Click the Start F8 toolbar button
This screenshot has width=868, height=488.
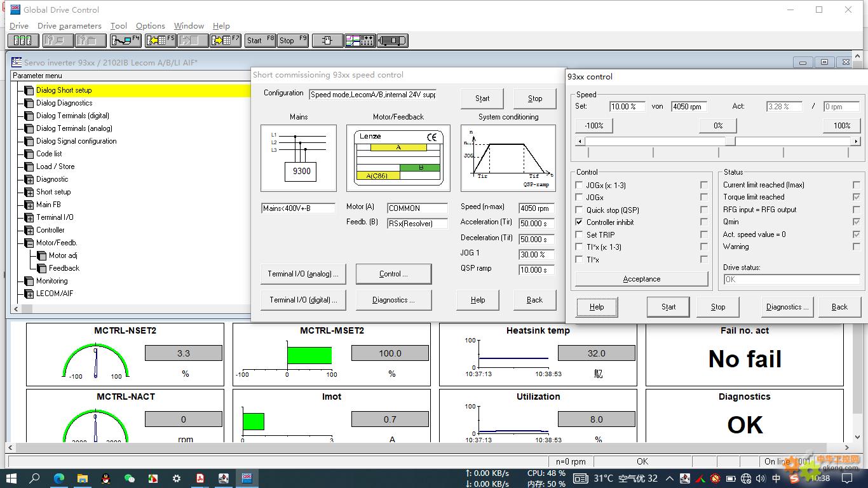[x=260, y=41]
